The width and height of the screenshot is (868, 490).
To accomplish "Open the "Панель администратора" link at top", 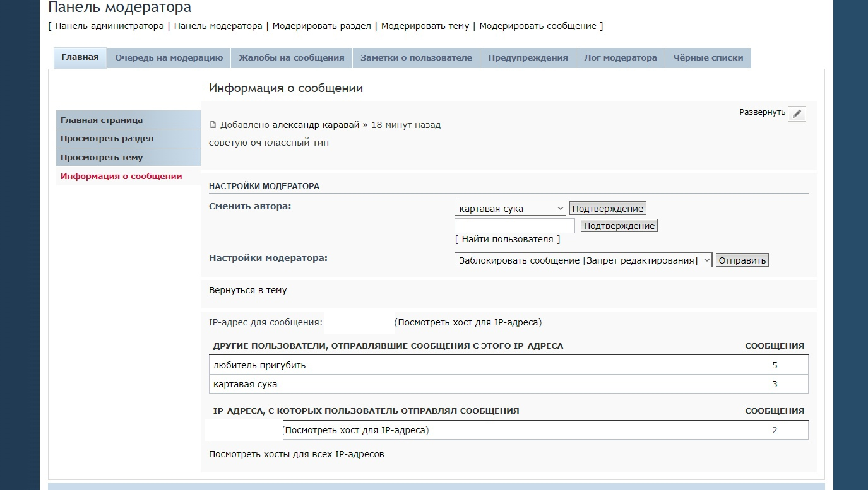I will point(109,26).
